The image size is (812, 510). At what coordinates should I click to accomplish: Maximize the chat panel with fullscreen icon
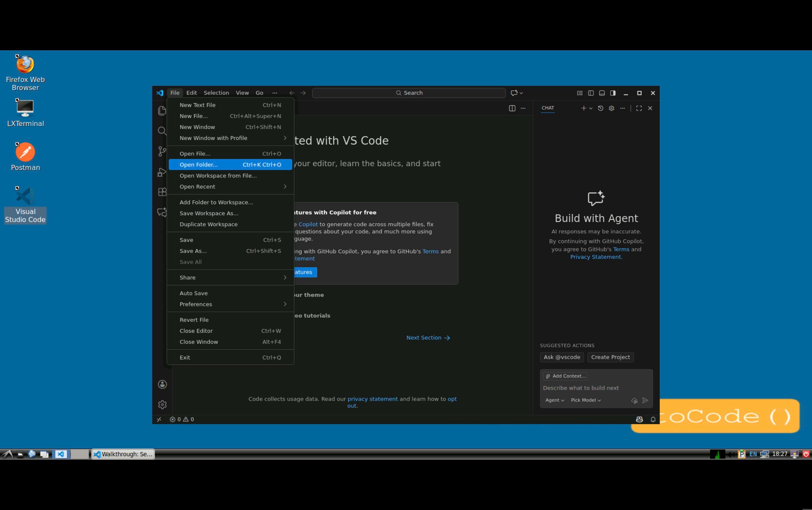[639, 108]
